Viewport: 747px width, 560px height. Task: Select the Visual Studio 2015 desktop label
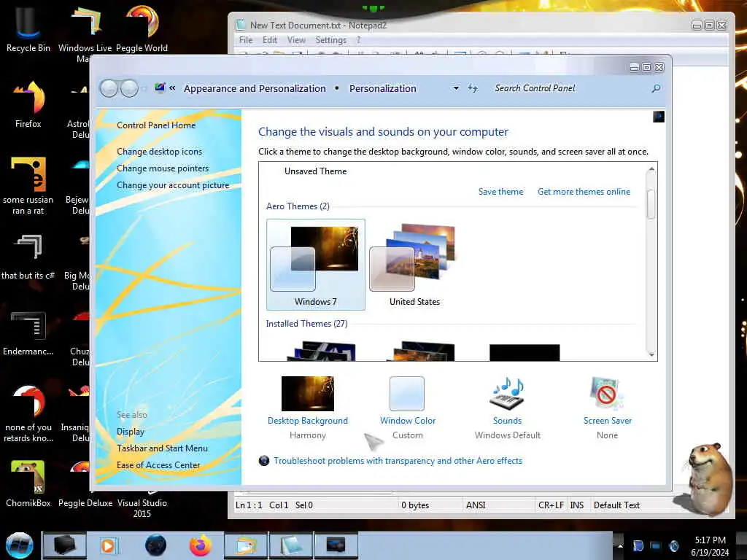[142, 508]
